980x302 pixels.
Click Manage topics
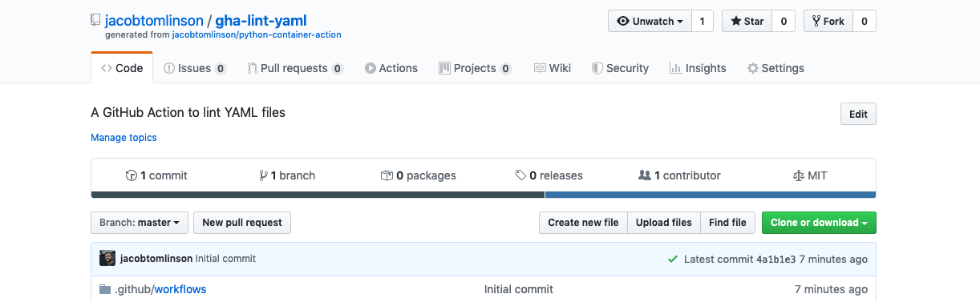[124, 138]
